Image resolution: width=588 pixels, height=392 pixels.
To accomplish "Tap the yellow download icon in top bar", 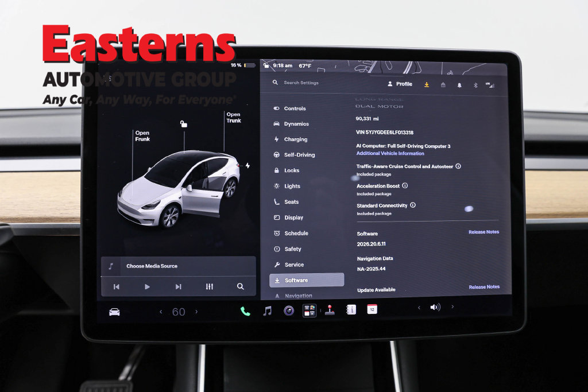I will point(427,85).
